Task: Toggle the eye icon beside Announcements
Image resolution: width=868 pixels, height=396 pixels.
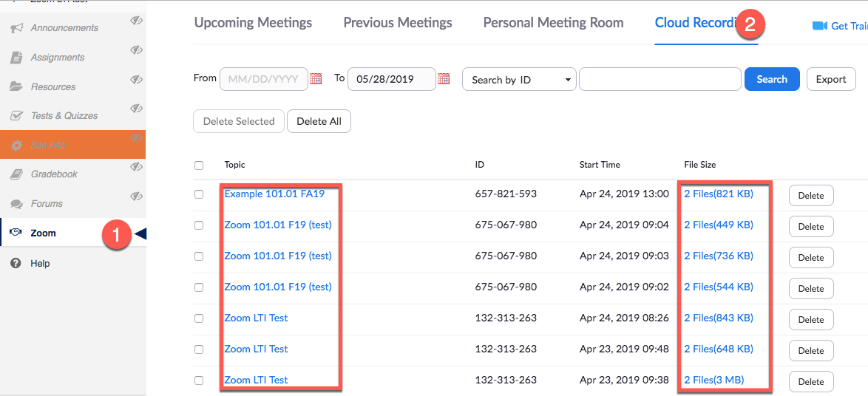Action: [136, 21]
